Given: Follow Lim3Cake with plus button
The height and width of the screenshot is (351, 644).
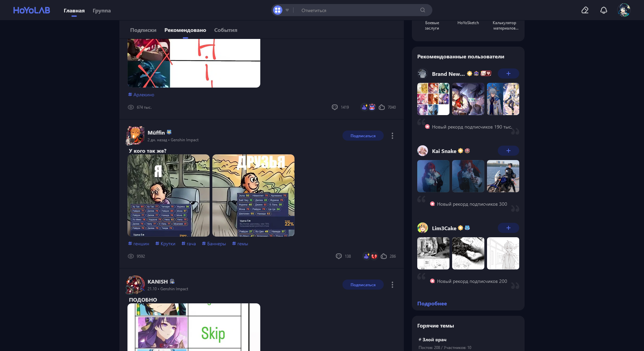Looking at the screenshot, I should coord(508,228).
